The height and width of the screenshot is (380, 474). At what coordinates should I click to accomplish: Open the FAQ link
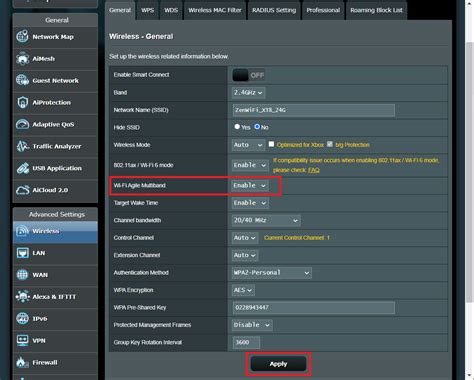tap(314, 170)
